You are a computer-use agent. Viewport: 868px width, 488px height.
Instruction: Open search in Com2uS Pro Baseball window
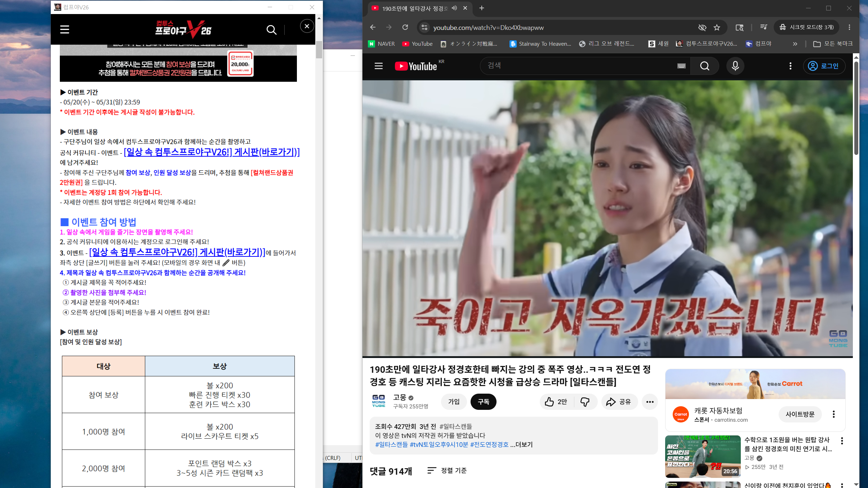[271, 30]
